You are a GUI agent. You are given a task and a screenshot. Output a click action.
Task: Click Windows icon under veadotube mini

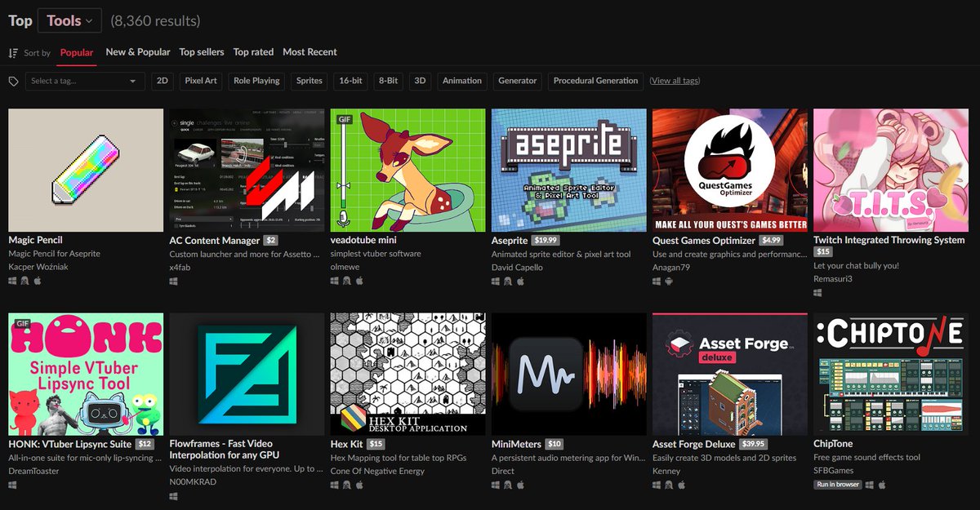(335, 281)
